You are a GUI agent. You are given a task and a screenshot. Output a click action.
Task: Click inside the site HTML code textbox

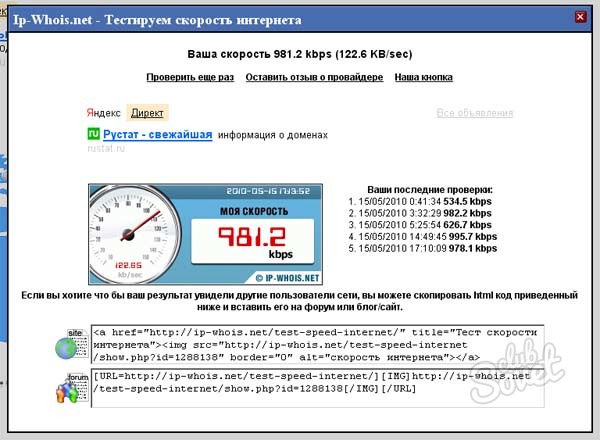coord(318,345)
